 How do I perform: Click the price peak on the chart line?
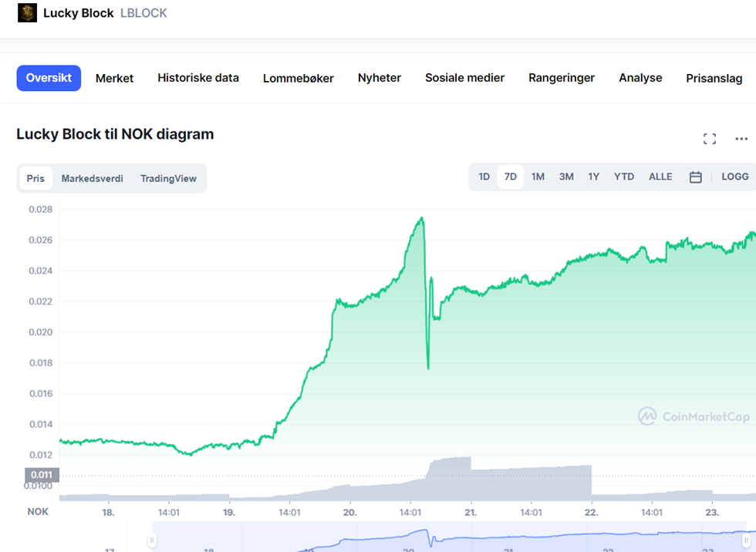422,218
